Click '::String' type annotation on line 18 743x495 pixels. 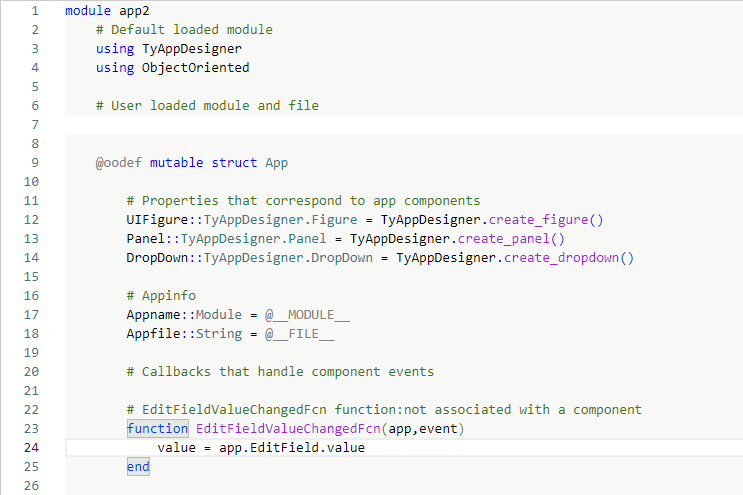tap(211, 333)
